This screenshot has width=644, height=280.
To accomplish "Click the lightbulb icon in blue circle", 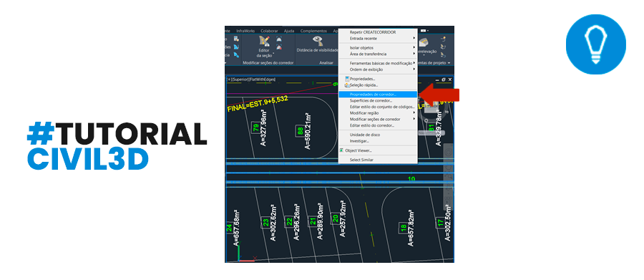I will coord(595,44).
